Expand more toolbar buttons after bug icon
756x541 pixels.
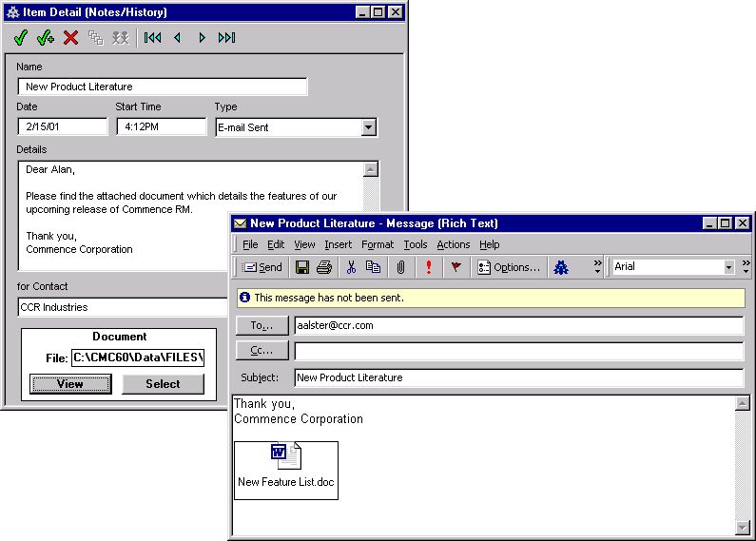[597, 267]
